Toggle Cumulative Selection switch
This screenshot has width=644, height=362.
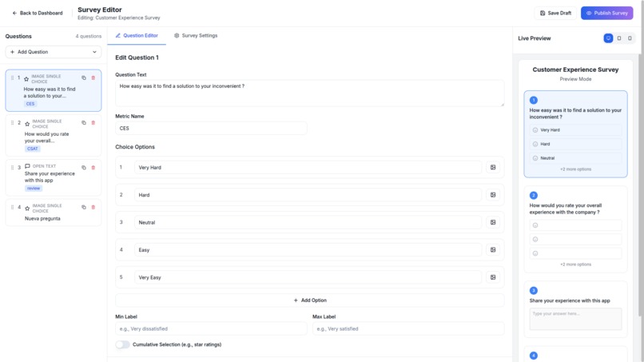[122, 344]
